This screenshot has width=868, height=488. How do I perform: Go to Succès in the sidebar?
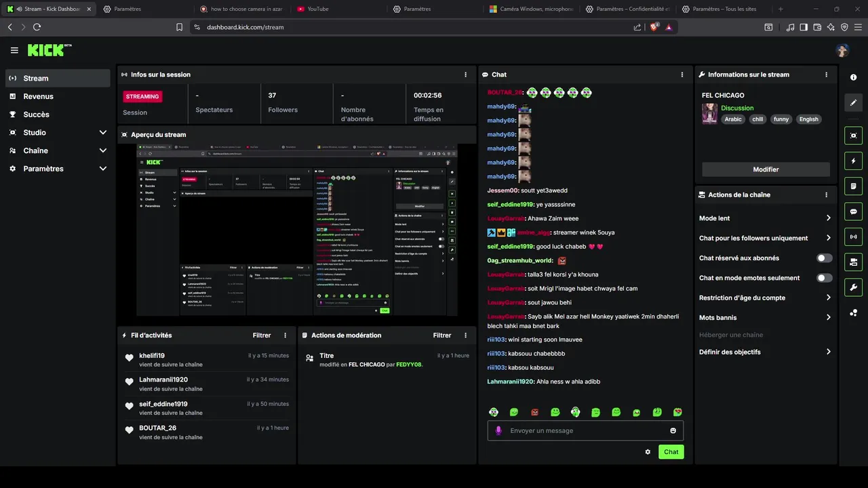pyautogui.click(x=58, y=115)
